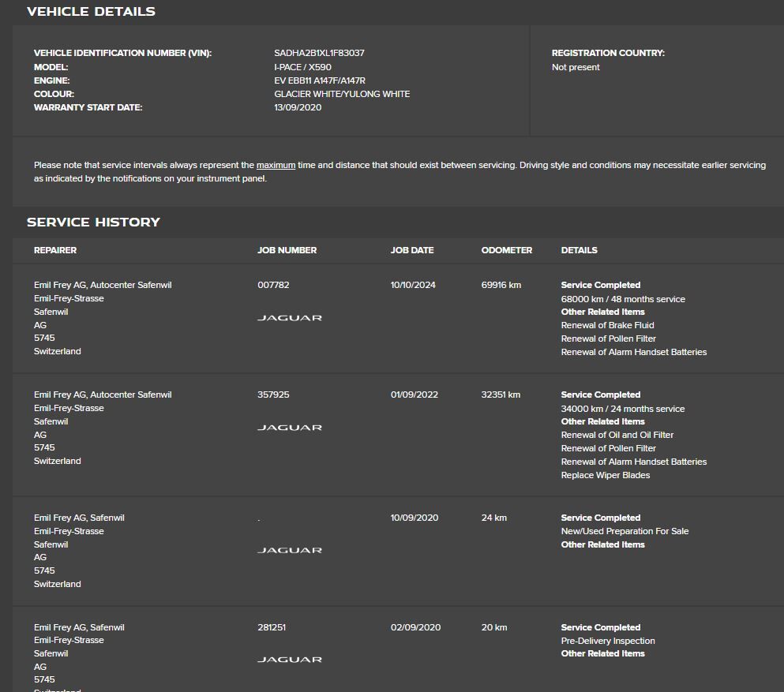Click the REPAIRER column header
Viewport: 784px width, 692px height.
point(55,250)
